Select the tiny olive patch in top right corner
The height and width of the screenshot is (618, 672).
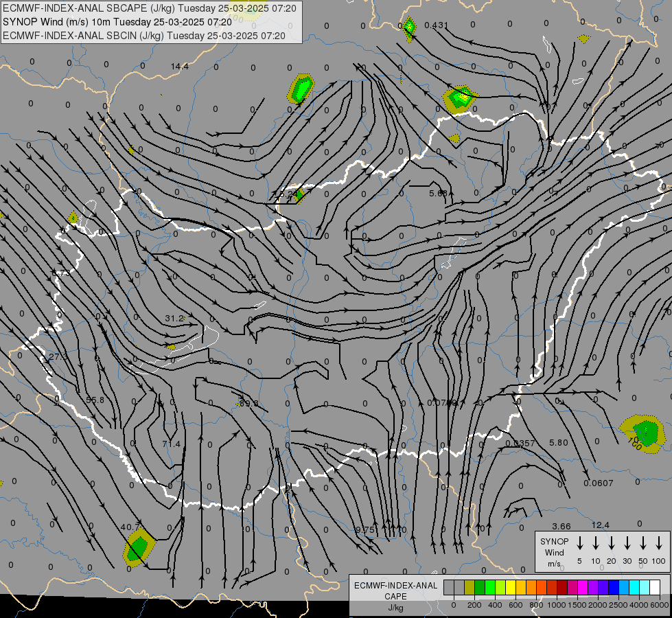583,39
